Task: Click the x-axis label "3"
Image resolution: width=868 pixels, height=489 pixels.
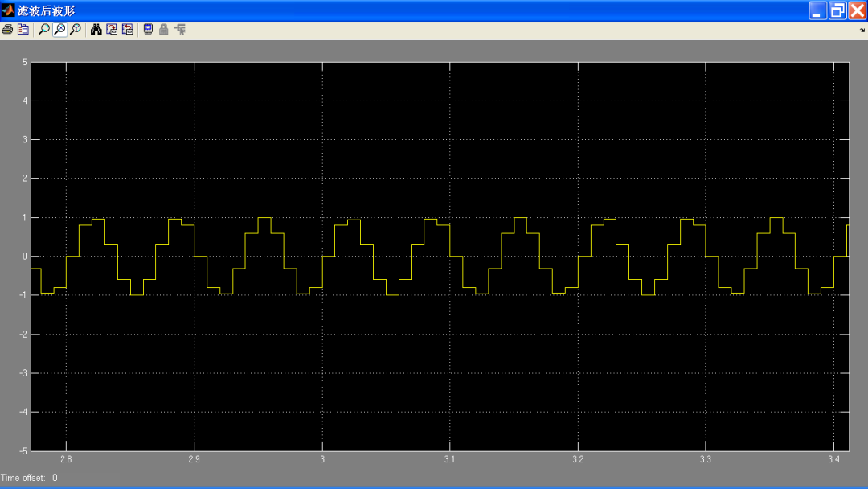Action: [322, 459]
